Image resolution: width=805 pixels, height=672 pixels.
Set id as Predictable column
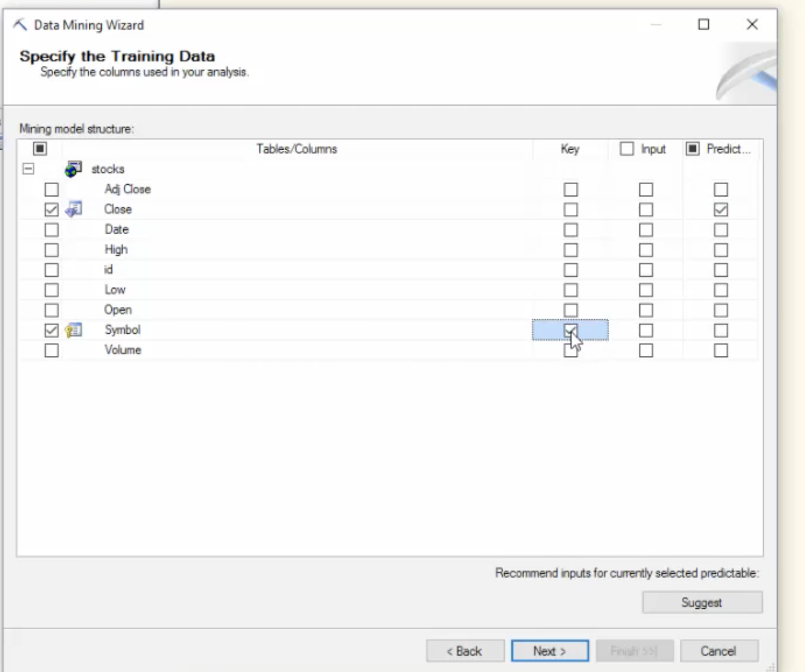tap(721, 270)
